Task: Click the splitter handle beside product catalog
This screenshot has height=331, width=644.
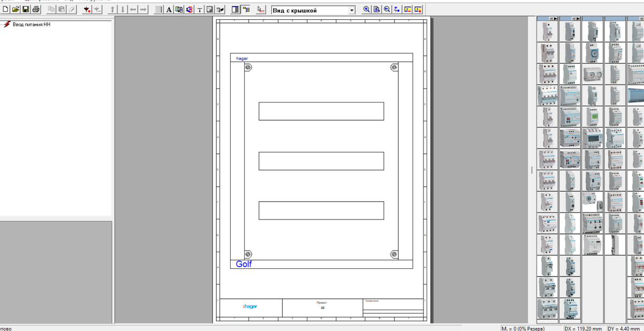Action: point(532,170)
